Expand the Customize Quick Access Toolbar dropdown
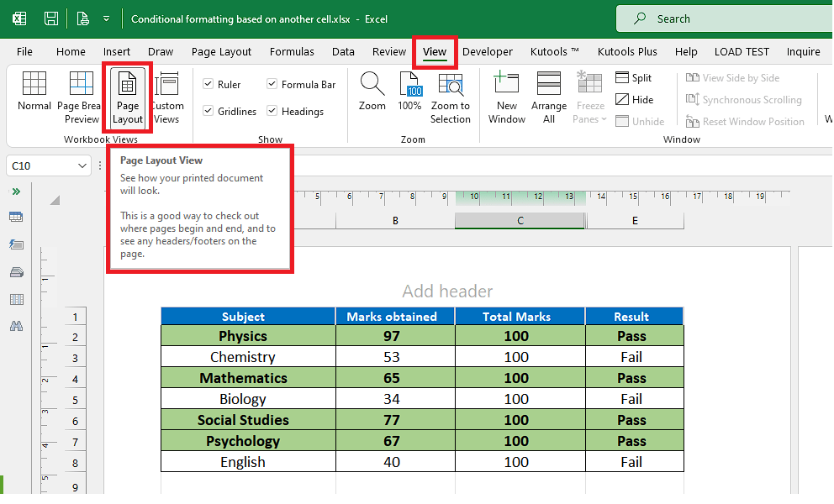This screenshot has height=504, width=834. point(106,18)
